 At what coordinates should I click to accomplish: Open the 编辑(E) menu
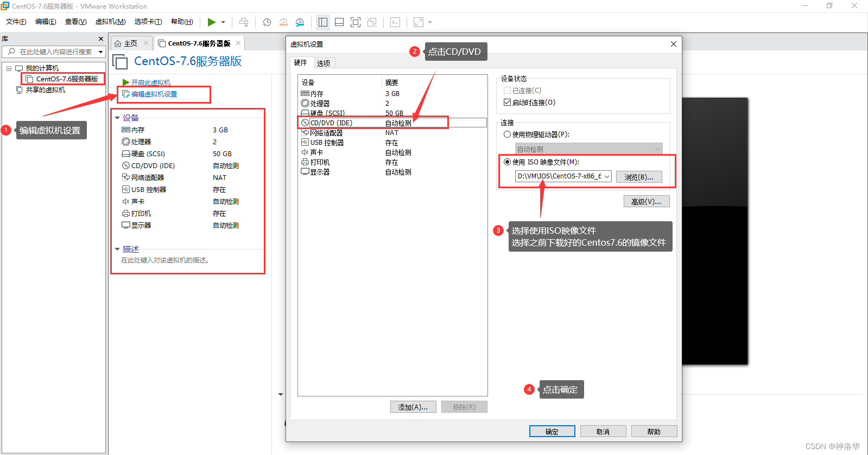pos(46,22)
